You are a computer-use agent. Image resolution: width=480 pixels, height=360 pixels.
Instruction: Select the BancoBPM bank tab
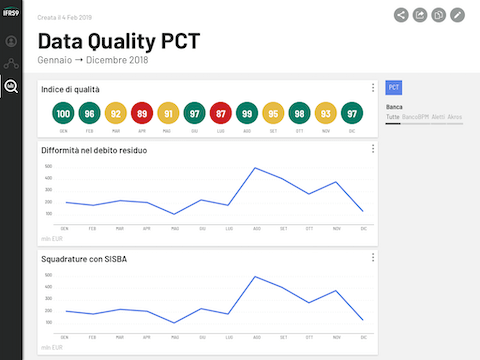(415, 117)
